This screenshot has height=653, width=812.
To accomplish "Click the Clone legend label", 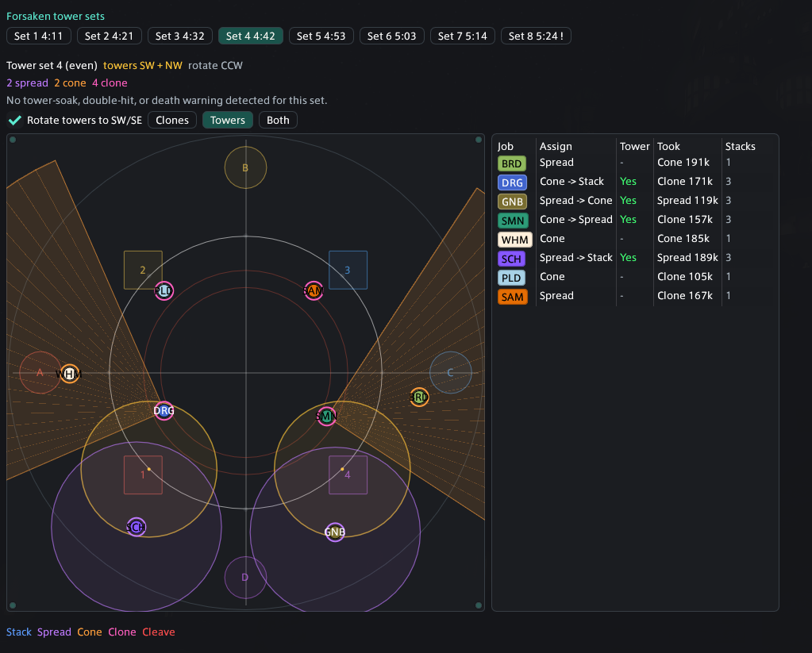I will pos(122,632).
